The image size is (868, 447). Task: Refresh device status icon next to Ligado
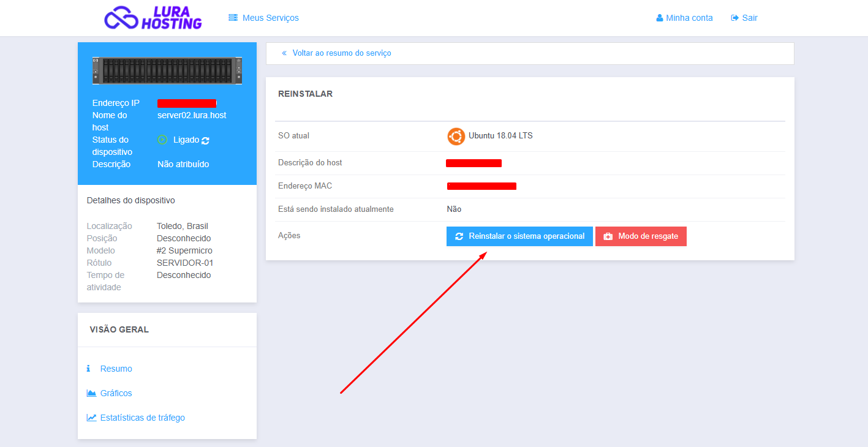click(205, 140)
